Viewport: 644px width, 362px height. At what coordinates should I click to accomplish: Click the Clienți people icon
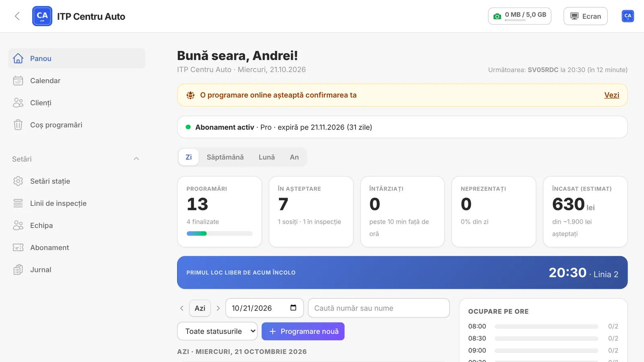click(18, 103)
